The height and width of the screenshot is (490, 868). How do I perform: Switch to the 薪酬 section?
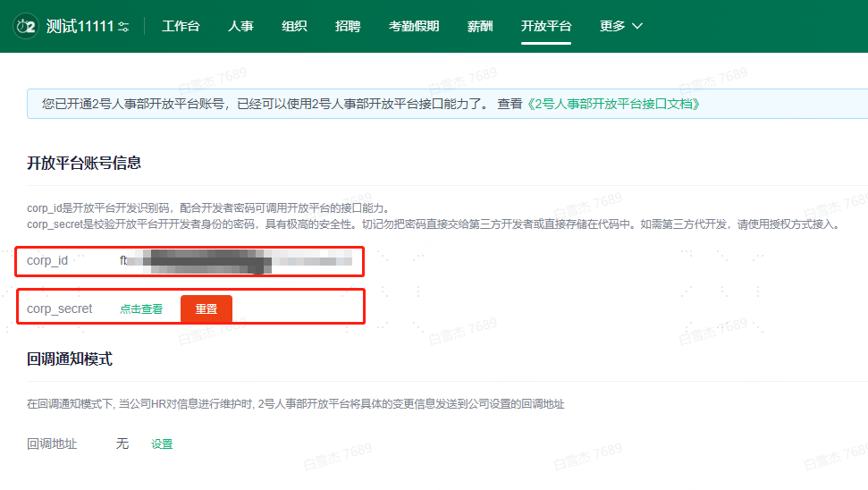(x=480, y=26)
